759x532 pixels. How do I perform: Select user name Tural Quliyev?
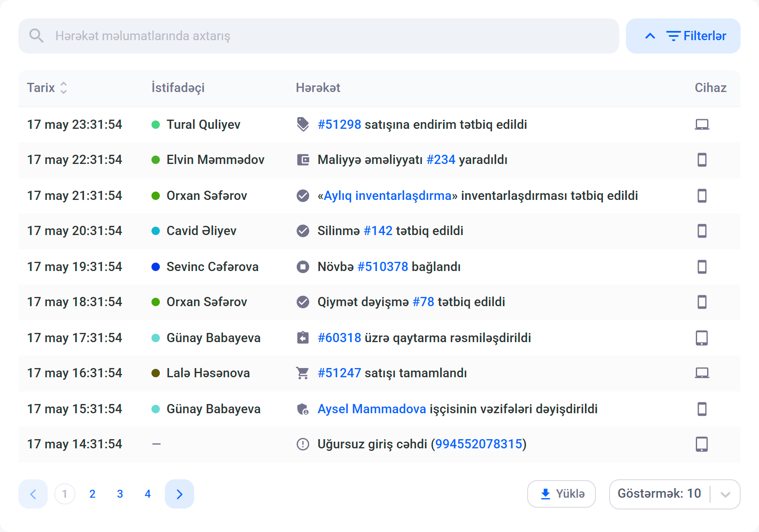(x=203, y=125)
